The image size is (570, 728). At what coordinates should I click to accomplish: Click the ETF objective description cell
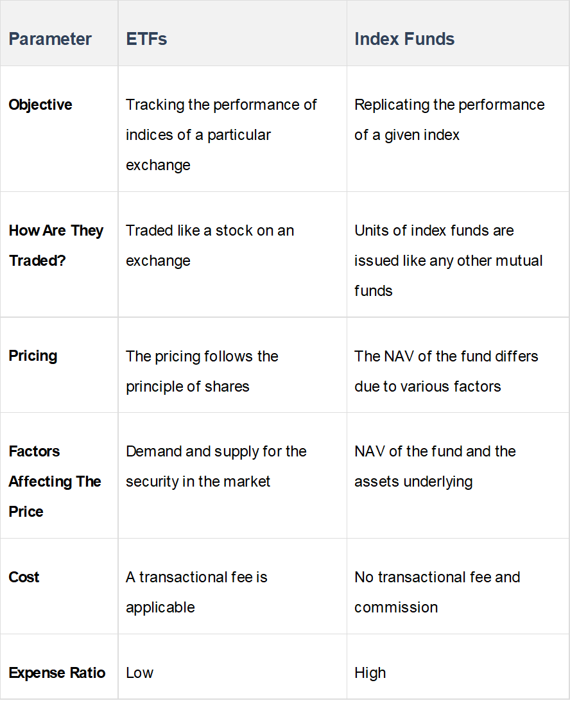pos(221,135)
